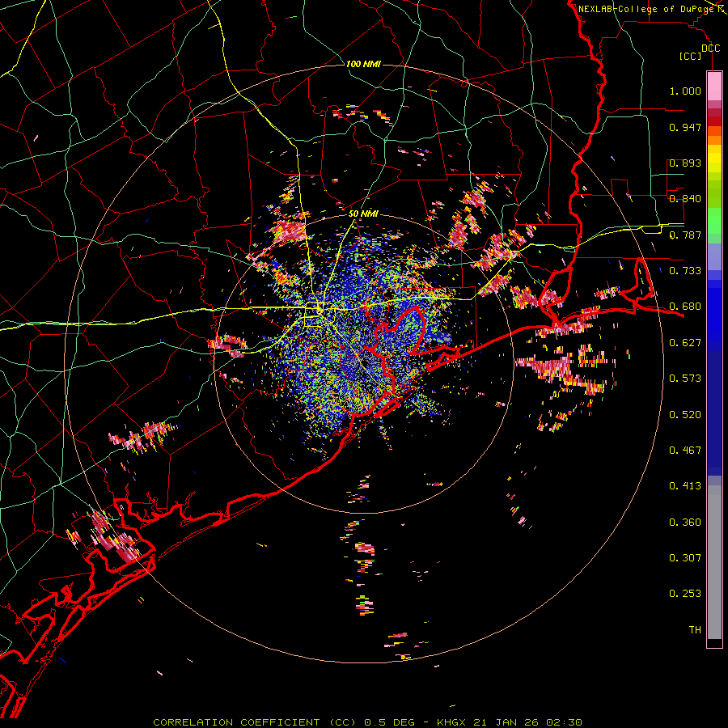Viewport: 728px width, 728px height.
Task: Click the 0.840 scale value
Action: (x=685, y=199)
